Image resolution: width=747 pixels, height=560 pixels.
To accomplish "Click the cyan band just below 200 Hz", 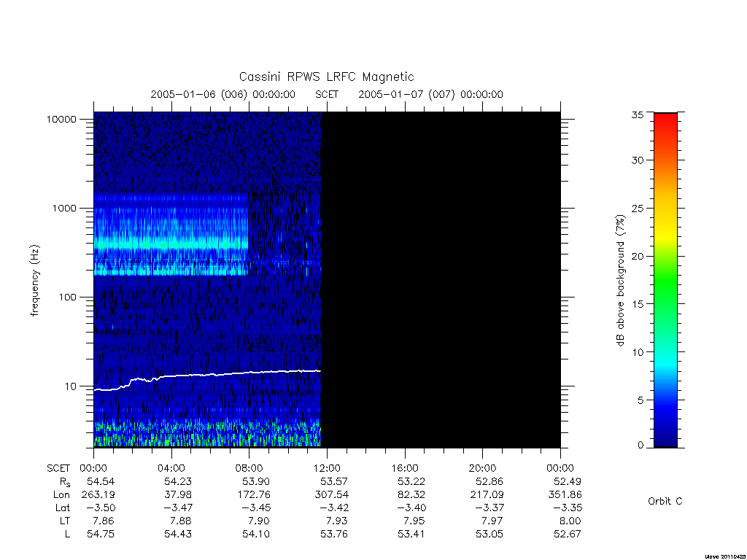I will point(171,272).
